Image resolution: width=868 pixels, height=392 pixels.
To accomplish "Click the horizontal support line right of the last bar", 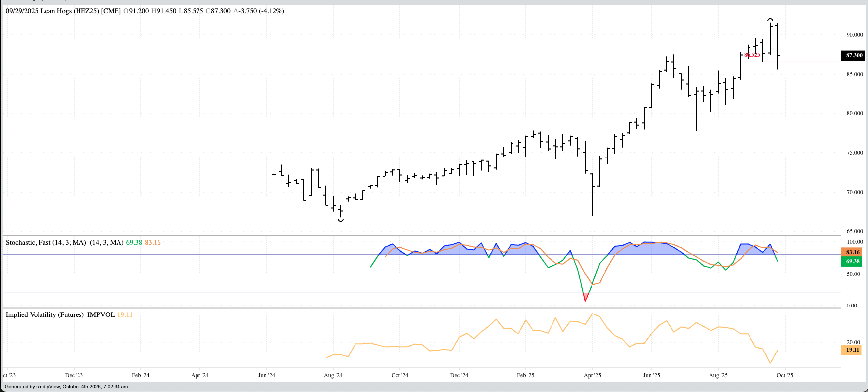I will (x=810, y=62).
